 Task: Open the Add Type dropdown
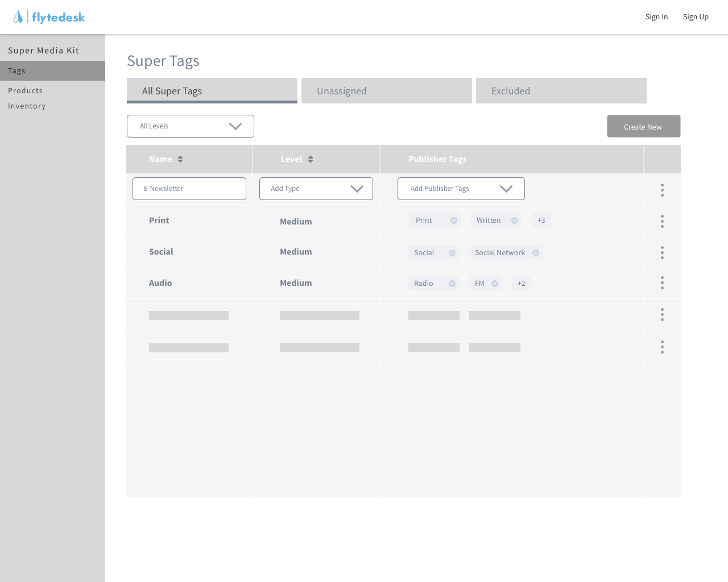(316, 189)
